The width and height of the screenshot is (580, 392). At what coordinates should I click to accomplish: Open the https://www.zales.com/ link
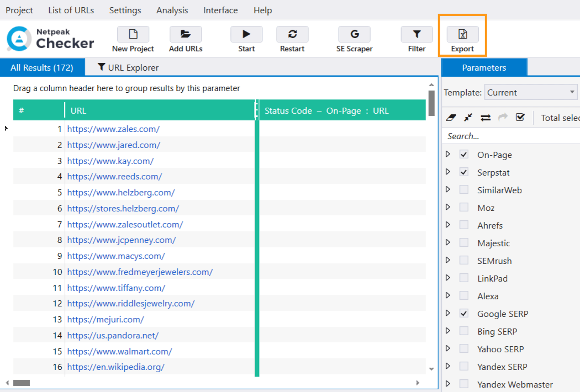pos(113,129)
